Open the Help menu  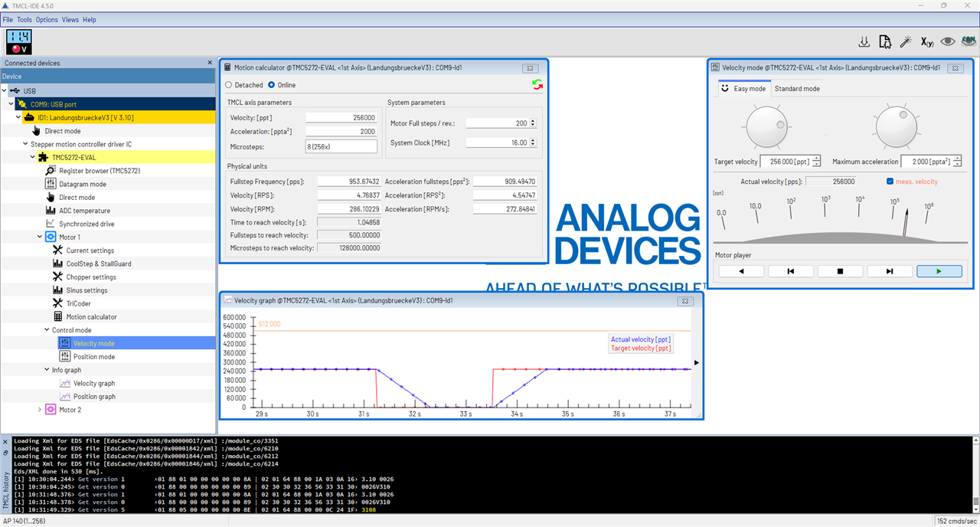[90, 20]
